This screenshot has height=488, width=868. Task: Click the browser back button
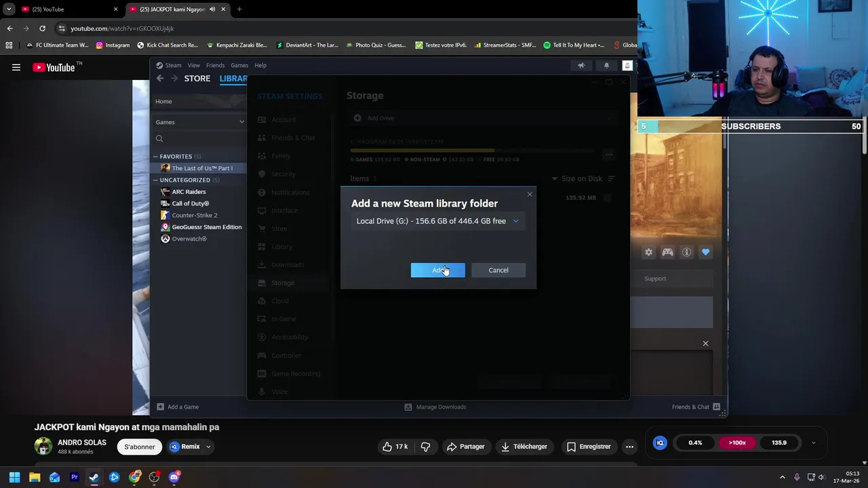(9, 28)
